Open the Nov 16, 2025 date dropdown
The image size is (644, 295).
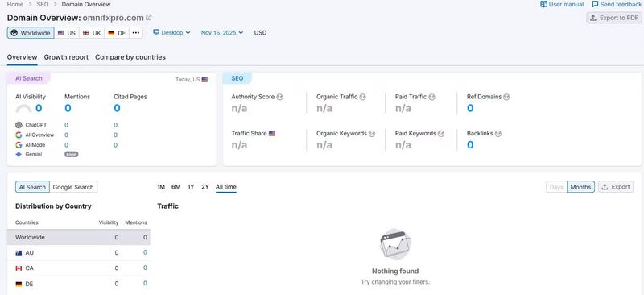click(222, 32)
